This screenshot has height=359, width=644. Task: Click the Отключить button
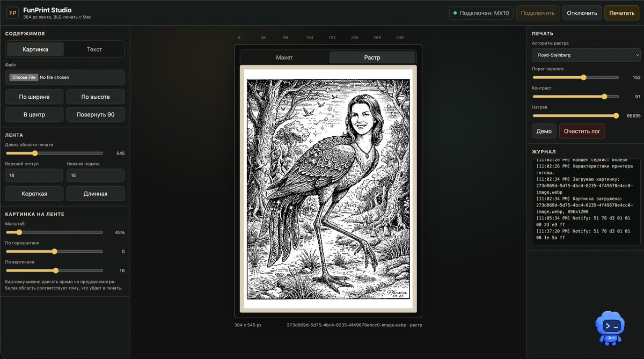[582, 13]
